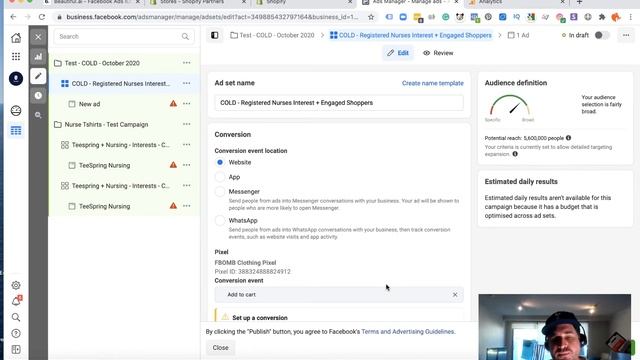This screenshot has height=360, width=640.
Task: Edit the Ad set name text field
Action: click(x=339, y=103)
